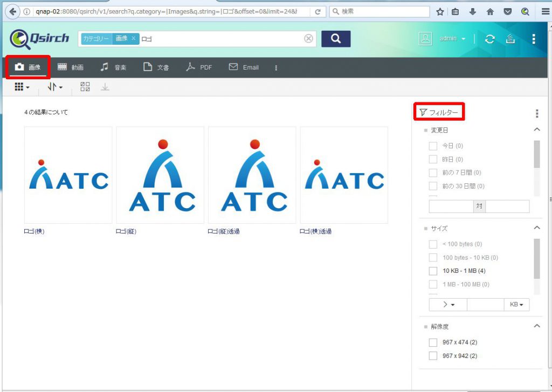Run the search with the magnifier button
This screenshot has width=552, height=392.
(x=336, y=39)
